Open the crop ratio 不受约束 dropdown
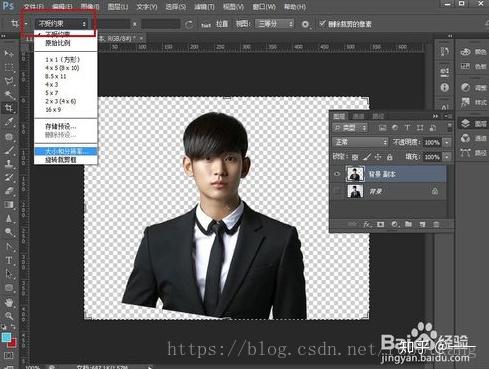The width and height of the screenshot is (489, 369). [x=62, y=24]
